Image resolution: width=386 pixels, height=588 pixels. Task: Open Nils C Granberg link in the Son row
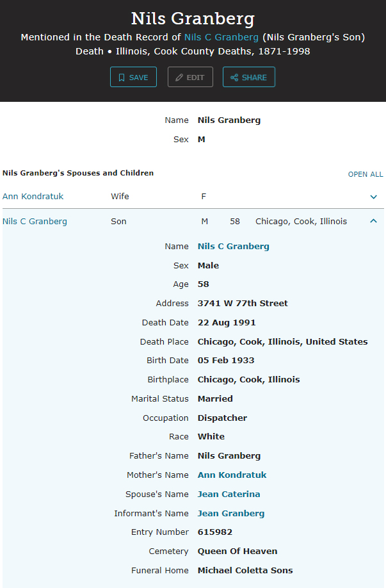tap(35, 222)
